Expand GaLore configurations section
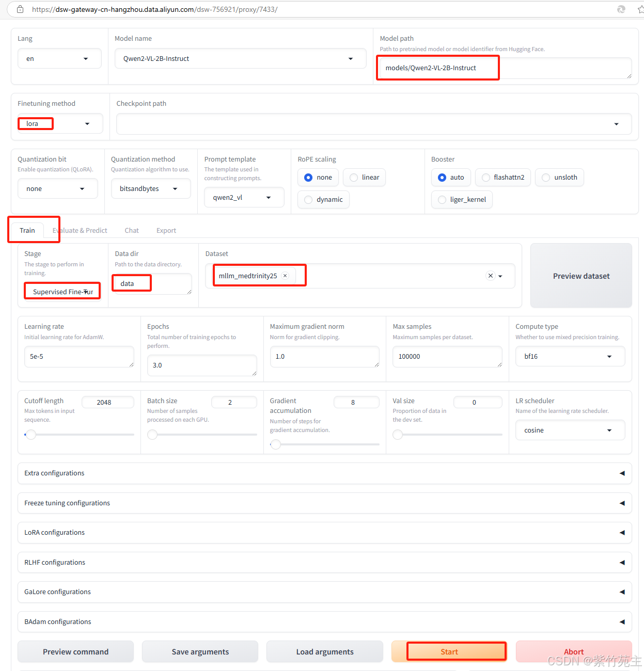 point(325,592)
